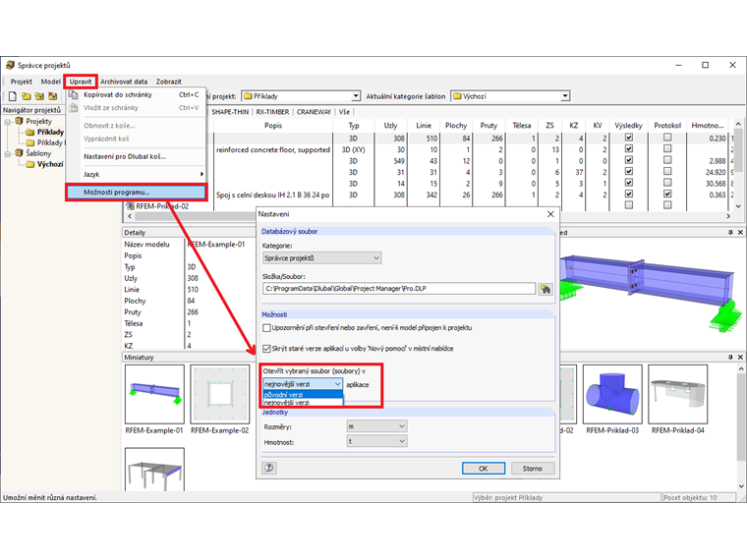This screenshot has height=560, width=747.
Task: Open Nastavení pro Dlubal koš menu entry
Action: coord(137,156)
